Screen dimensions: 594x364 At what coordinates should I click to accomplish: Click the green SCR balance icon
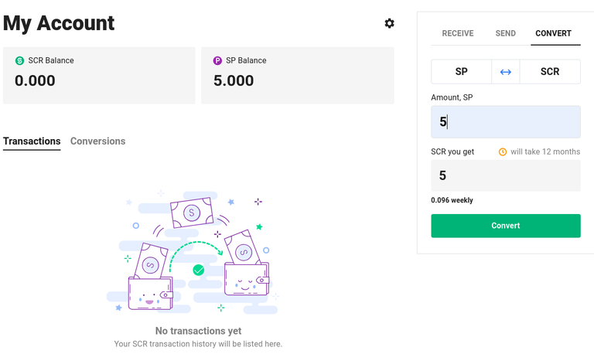click(x=19, y=60)
